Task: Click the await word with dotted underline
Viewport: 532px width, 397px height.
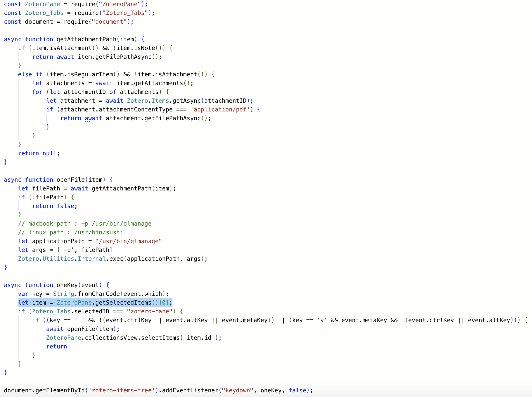Action: (93, 118)
